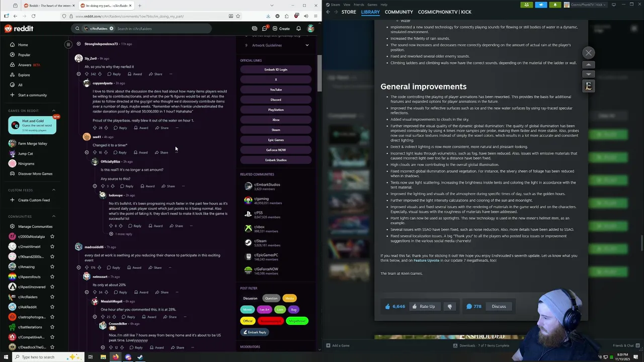Viewport: 644px width, 362px height.
Task: Open Steam COMMUNITY tab
Action: [x=398, y=12]
